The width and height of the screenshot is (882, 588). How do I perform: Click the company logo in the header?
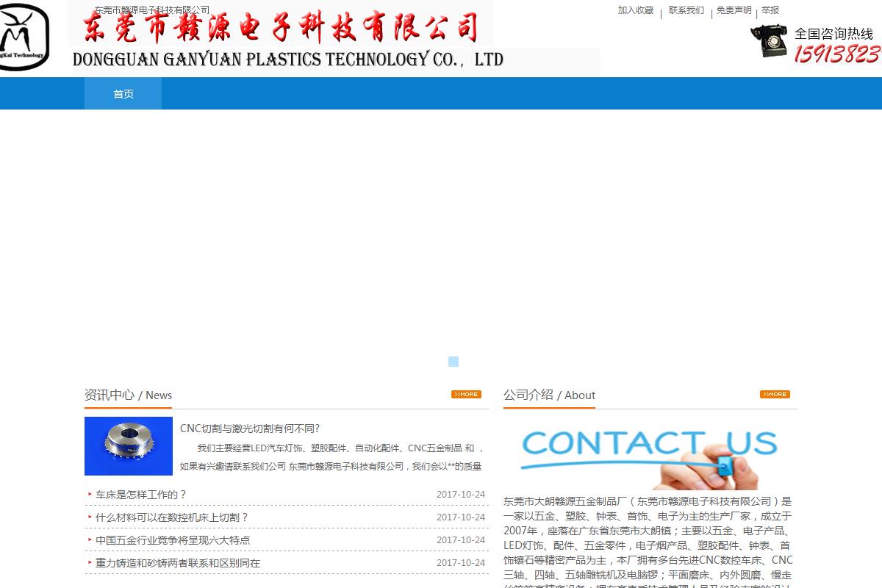tap(24, 37)
